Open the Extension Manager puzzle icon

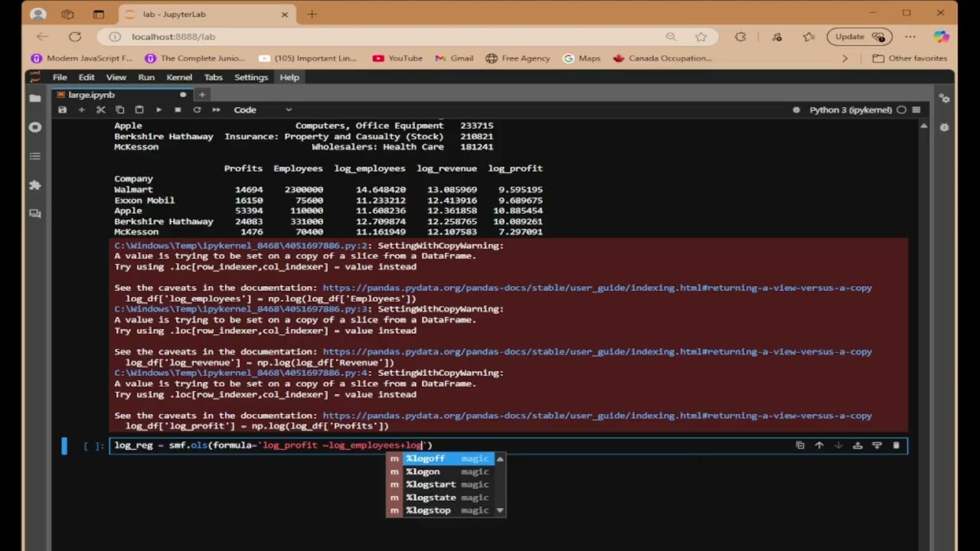pos(34,185)
